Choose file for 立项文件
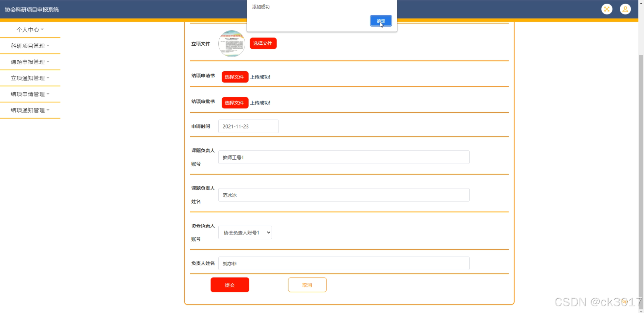The height and width of the screenshot is (313, 644). (x=263, y=43)
